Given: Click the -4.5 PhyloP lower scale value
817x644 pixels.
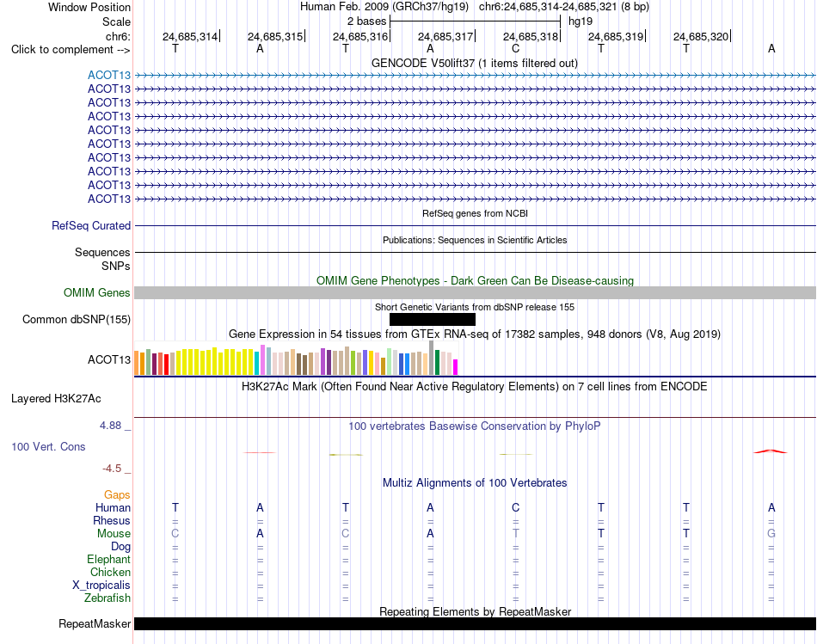Looking at the screenshot, I should 112,469.
